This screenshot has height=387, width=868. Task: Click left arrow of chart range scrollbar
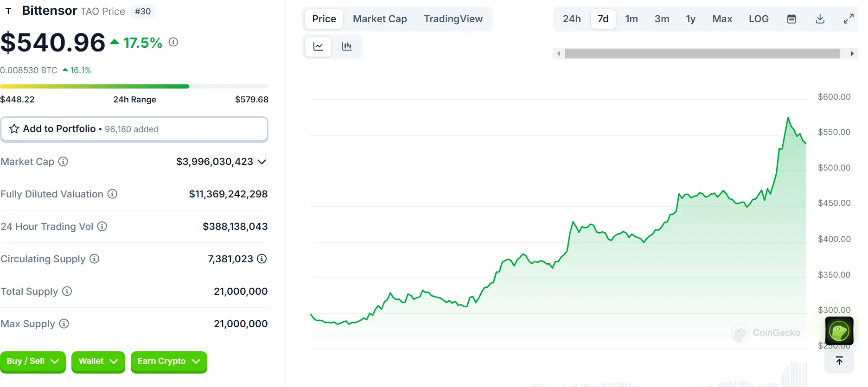pyautogui.click(x=559, y=54)
